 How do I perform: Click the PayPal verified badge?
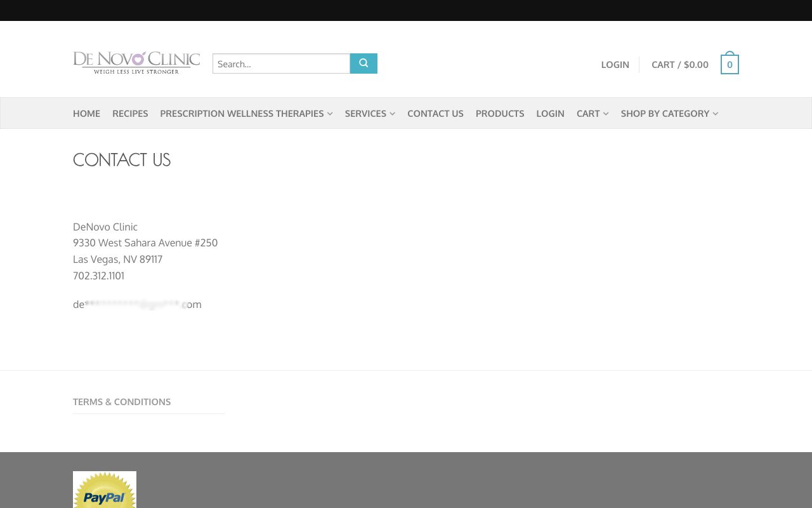105,490
